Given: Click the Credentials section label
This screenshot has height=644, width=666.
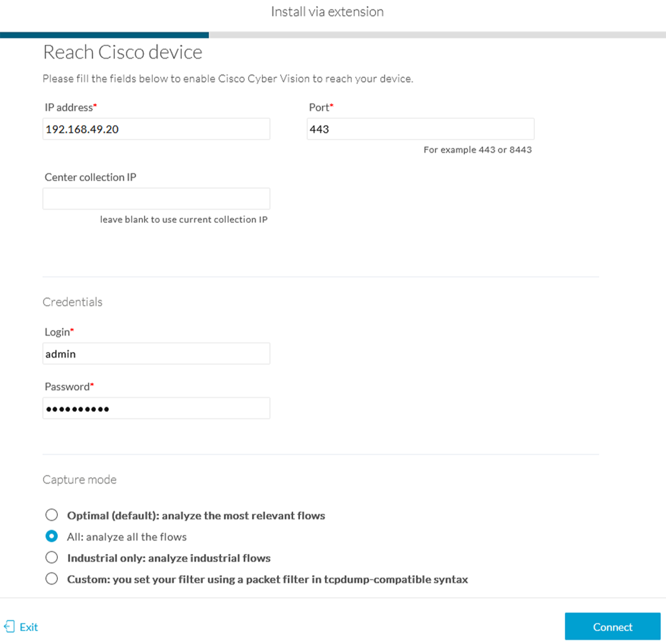Looking at the screenshot, I should (x=72, y=302).
